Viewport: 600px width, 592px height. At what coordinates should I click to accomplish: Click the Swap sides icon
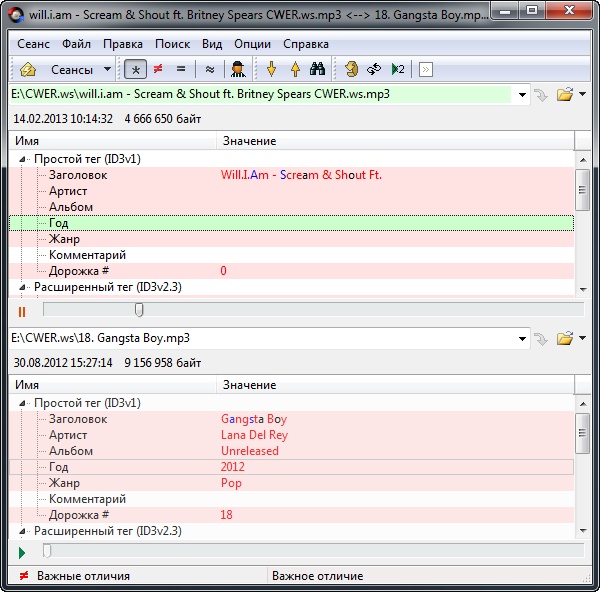374,69
